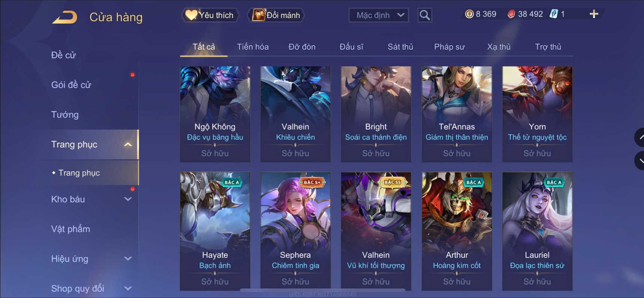
Task: Expand the Hiệu ứng sidebar section
Action: point(128,259)
